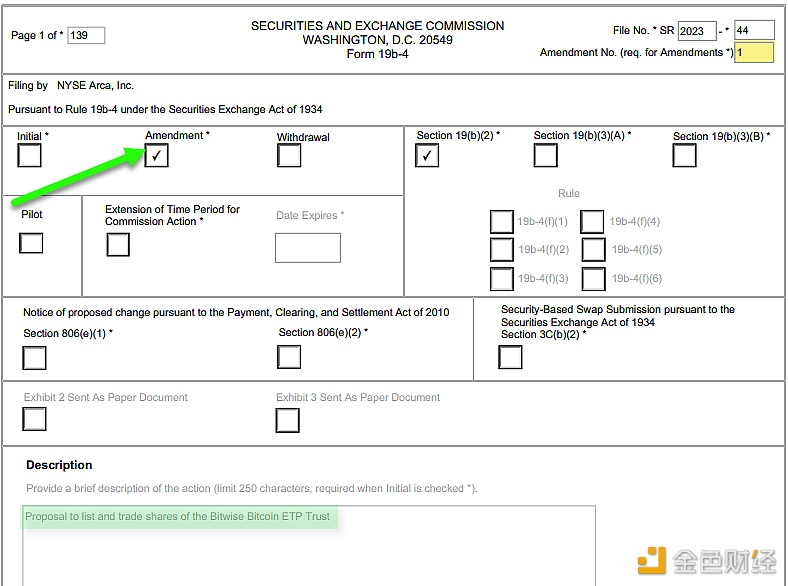Screen dimensions: 788x586
Task: Click the 'Rule' label above rule checkboxes
Action: click(x=569, y=193)
